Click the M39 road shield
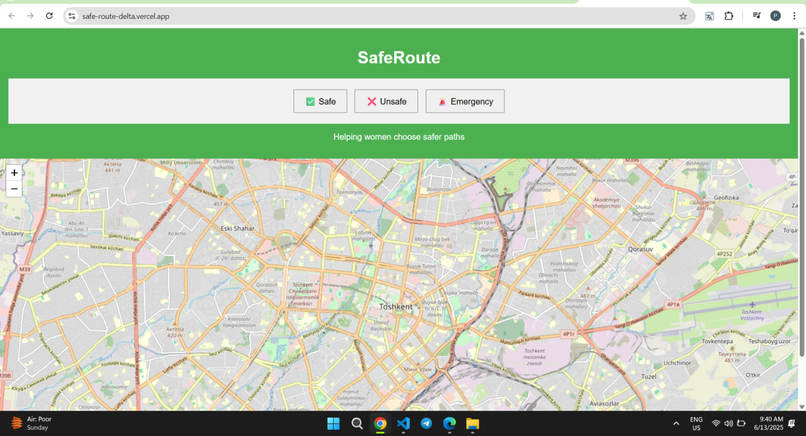 tap(24, 269)
